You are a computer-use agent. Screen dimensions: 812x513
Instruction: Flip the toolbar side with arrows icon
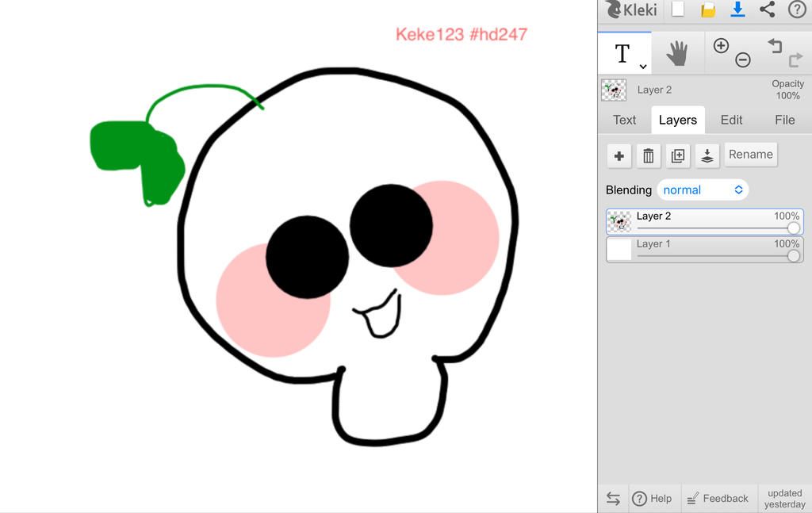[x=613, y=499]
